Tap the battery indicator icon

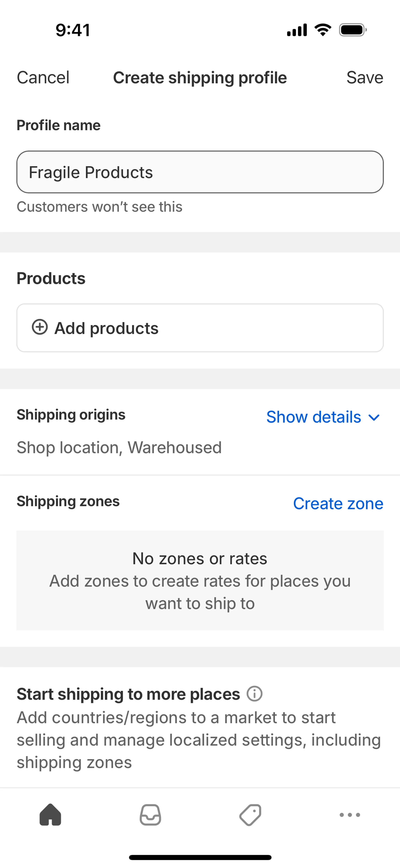(352, 30)
